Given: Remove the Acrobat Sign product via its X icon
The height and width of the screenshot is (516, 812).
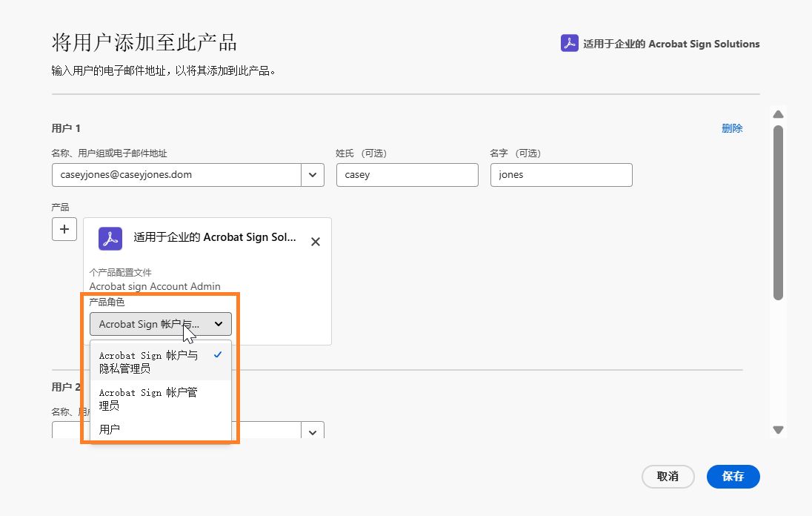Looking at the screenshot, I should point(315,241).
